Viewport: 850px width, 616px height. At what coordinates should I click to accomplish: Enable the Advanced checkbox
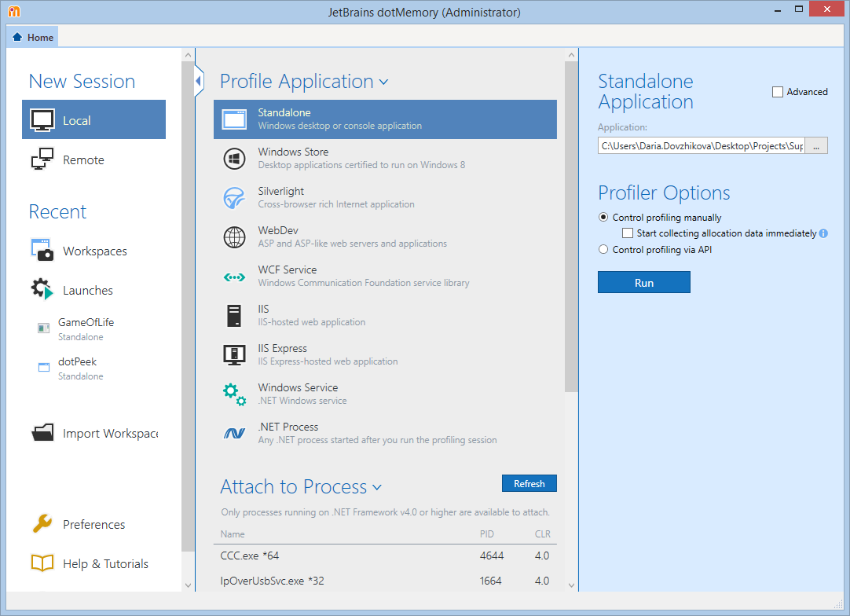[778, 92]
